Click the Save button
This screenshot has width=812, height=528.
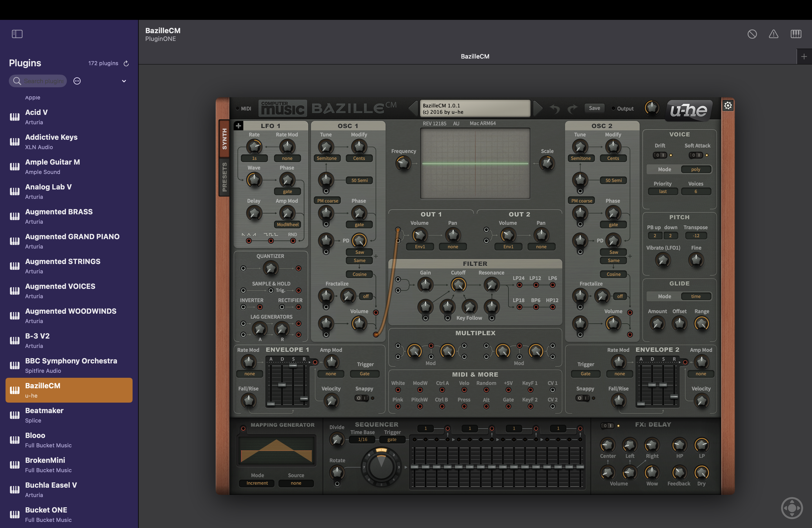594,108
